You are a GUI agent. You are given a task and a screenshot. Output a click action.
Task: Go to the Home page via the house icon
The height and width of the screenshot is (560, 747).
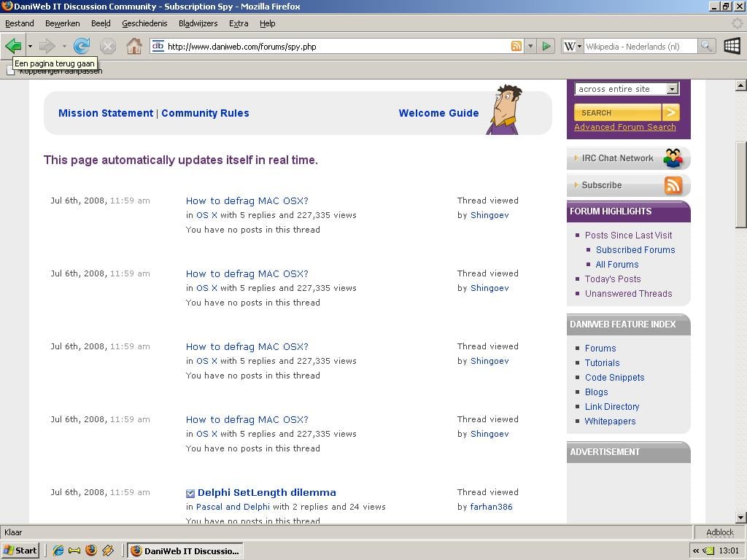(134, 46)
